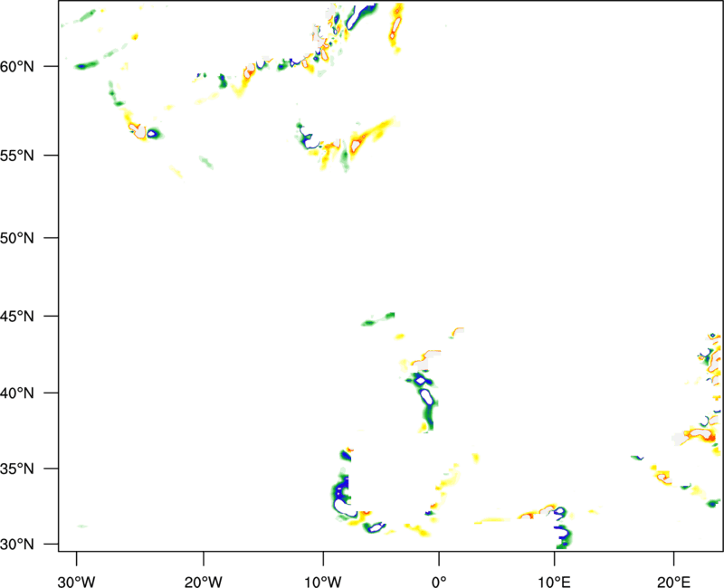Click the 20°E longitude label

click(x=673, y=582)
